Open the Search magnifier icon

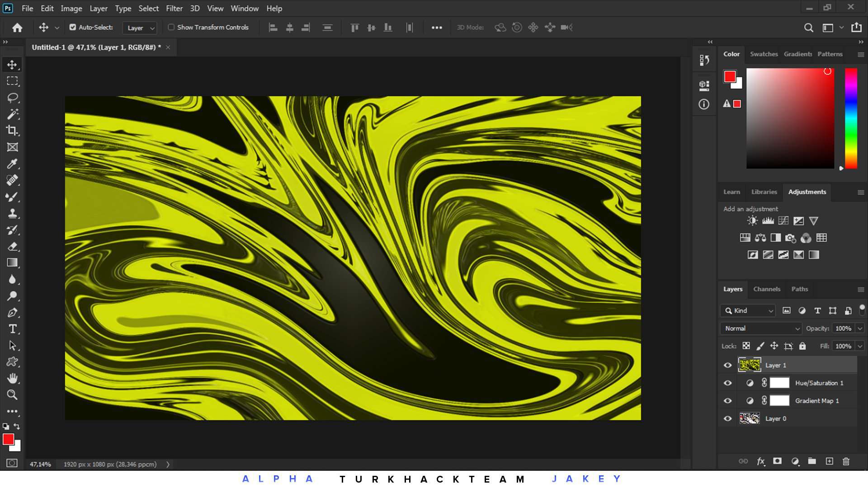tap(809, 28)
